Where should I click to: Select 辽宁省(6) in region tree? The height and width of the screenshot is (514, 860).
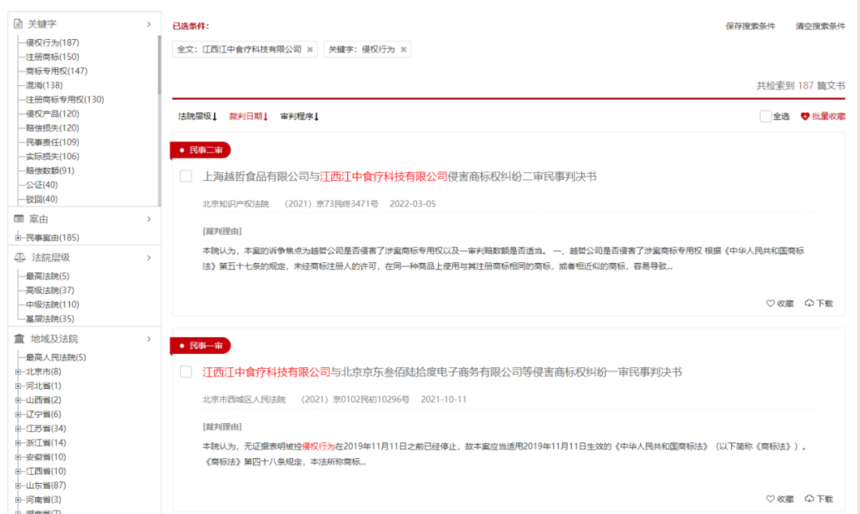pos(44,414)
